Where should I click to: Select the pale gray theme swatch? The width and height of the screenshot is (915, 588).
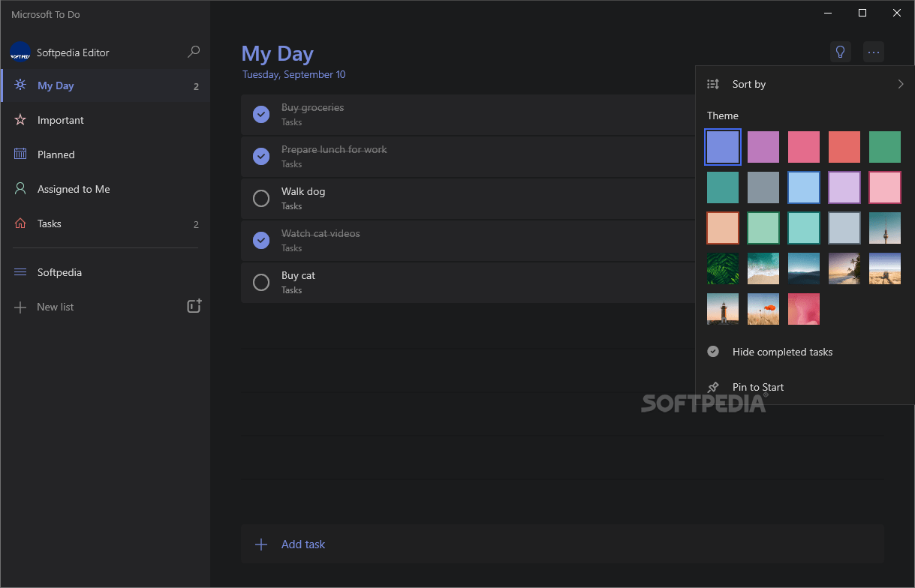click(844, 228)
